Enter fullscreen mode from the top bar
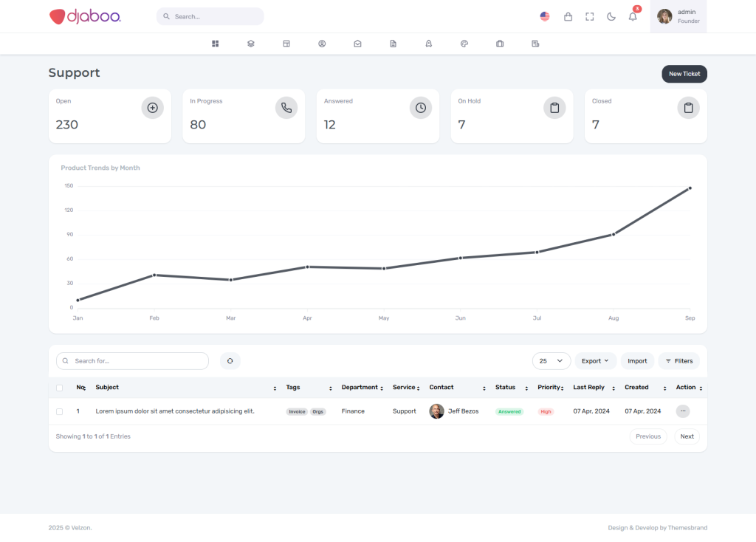The height and width of the screenshot is (542, 756). [x=589, y=16]
